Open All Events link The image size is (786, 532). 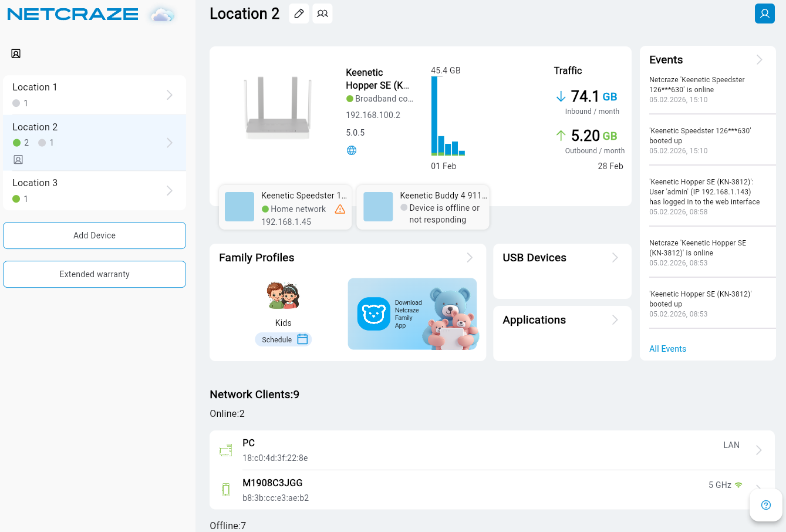(667, 348)
